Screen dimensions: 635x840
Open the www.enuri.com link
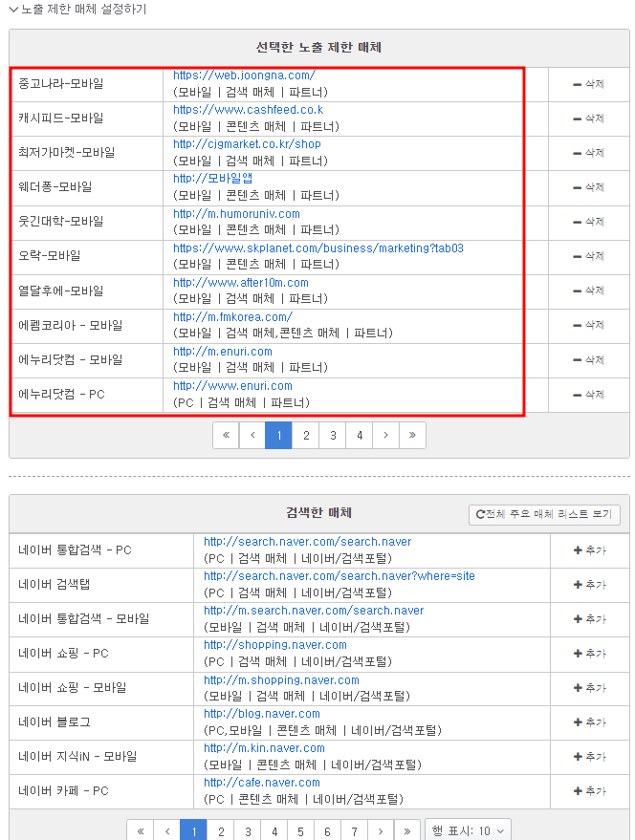point(232,386)
